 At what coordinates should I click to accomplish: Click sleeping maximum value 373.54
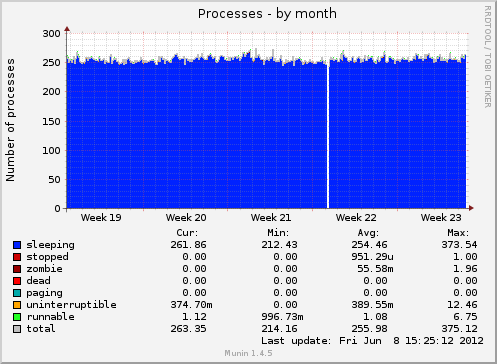point(459,245)
